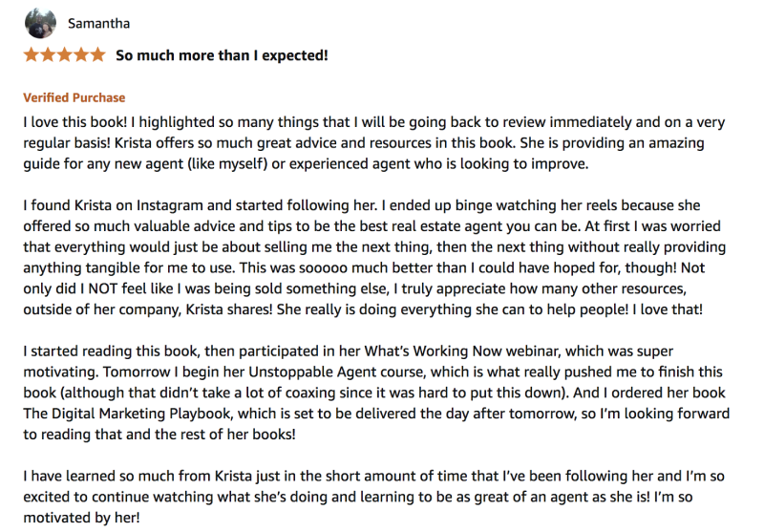
Task: Click the fourth star in the rating
Action: (80, 54)
